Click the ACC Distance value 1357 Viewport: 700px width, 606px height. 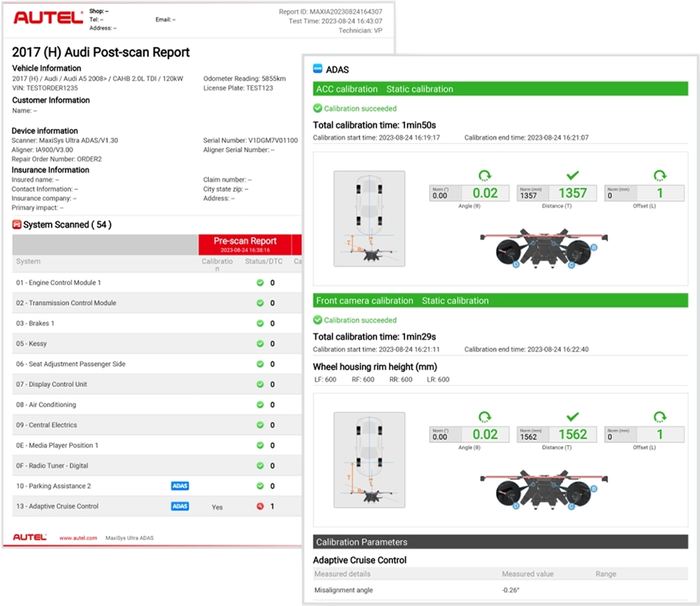(x=572, y=193)
